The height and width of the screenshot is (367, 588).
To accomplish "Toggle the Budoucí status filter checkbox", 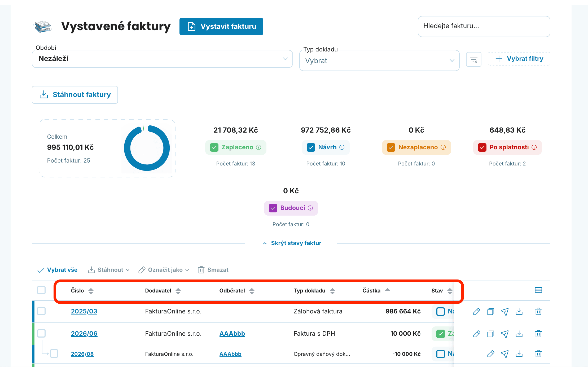I will coord(273,208).
